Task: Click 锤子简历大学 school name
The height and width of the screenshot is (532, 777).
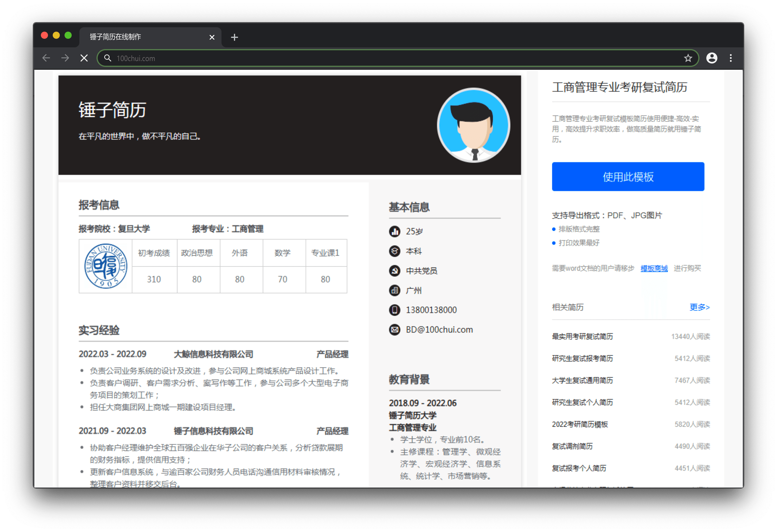Action: pos(412,415)
